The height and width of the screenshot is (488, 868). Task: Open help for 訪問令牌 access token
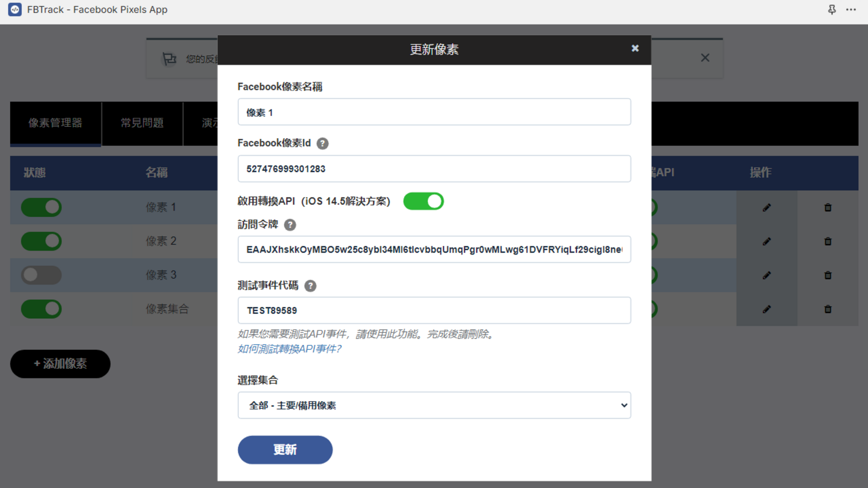[290, 225]
